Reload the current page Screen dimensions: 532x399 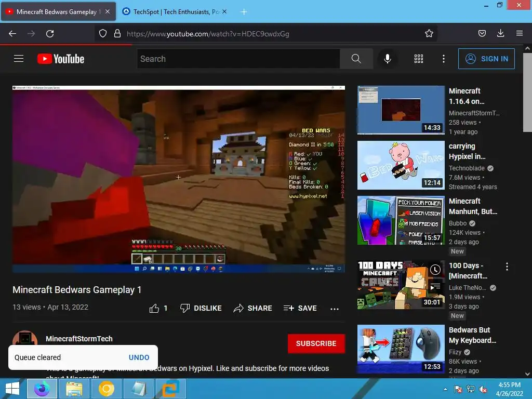click(50, 34)
